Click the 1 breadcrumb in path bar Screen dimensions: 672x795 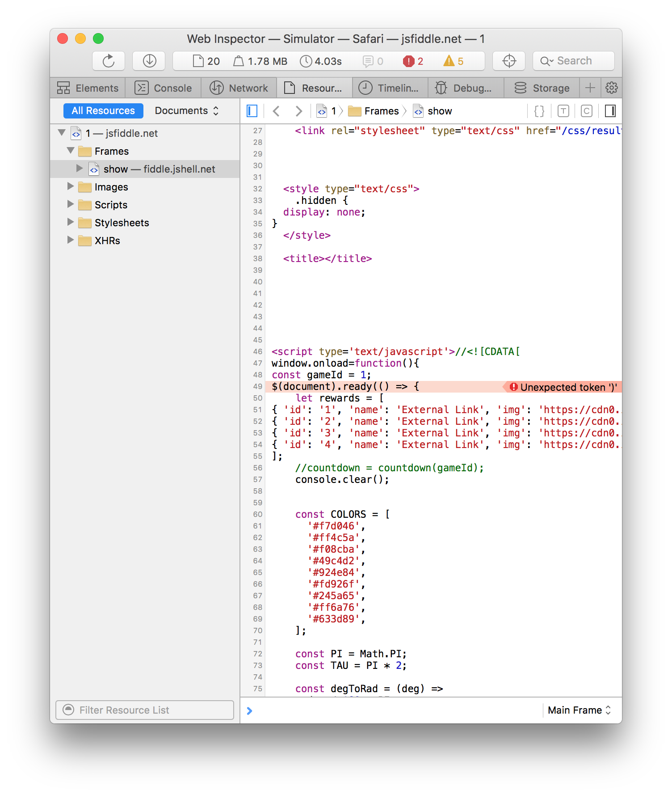point(327,111)
